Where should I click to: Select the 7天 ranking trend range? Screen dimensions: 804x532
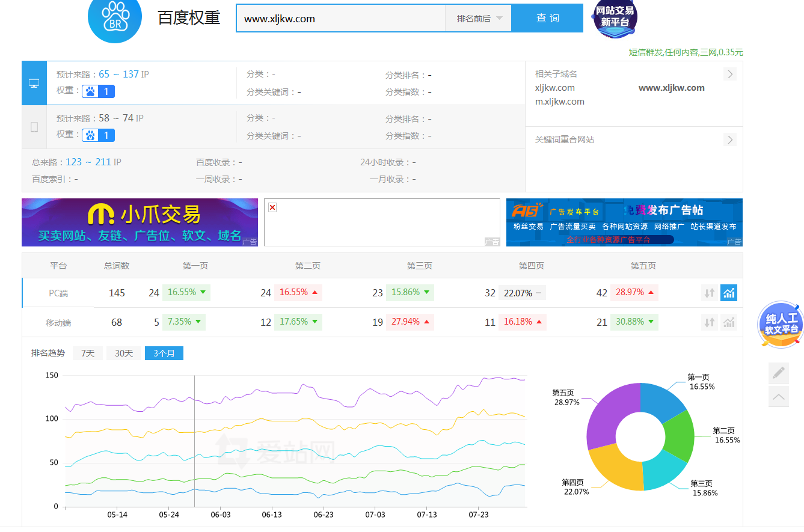[x=88, y=353]
